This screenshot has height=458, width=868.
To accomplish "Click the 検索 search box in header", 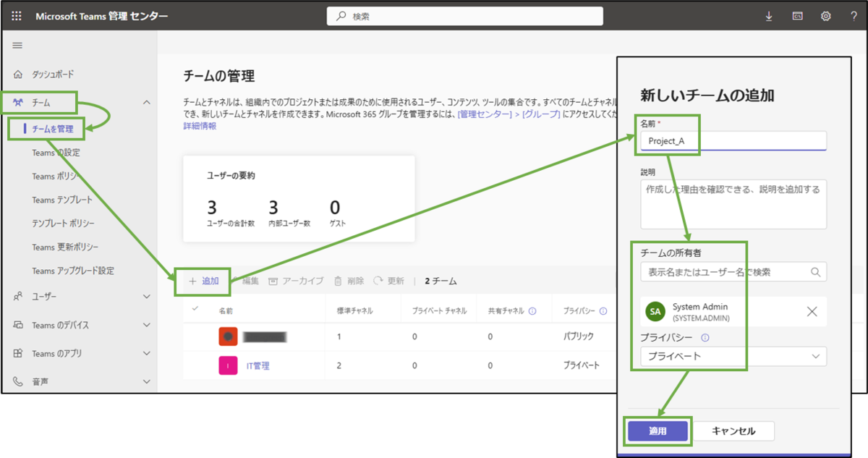I will pyautogui.click(x=465, y=16).
